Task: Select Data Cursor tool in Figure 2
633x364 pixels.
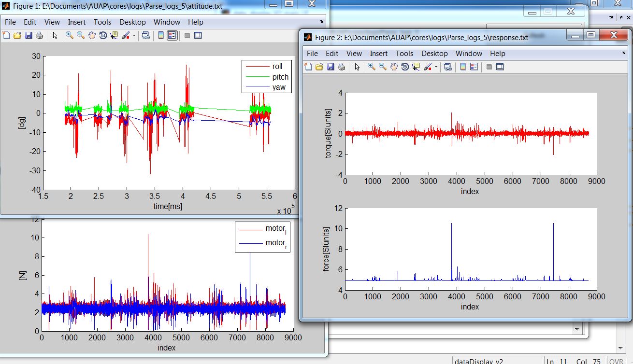Action: click(x=416, y=67)
